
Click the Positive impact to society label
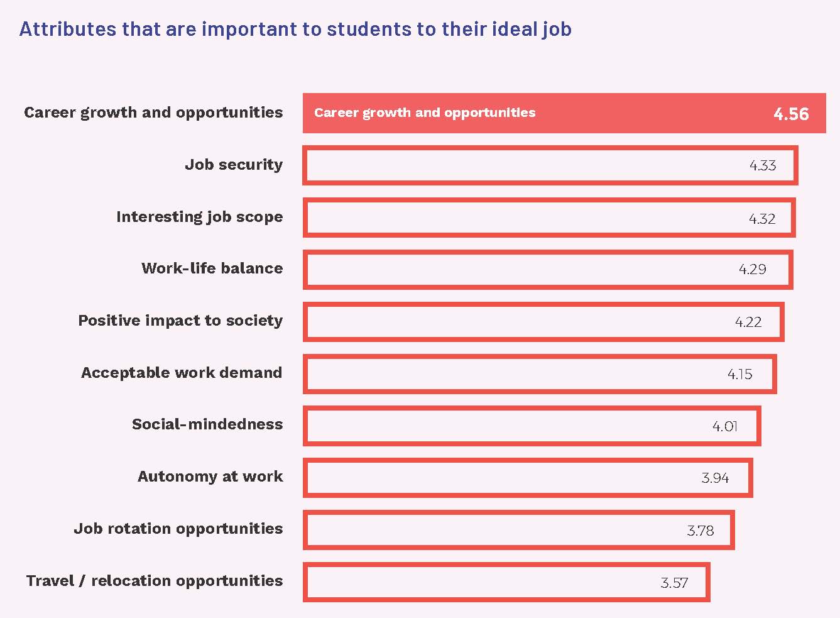coord(180,321)
